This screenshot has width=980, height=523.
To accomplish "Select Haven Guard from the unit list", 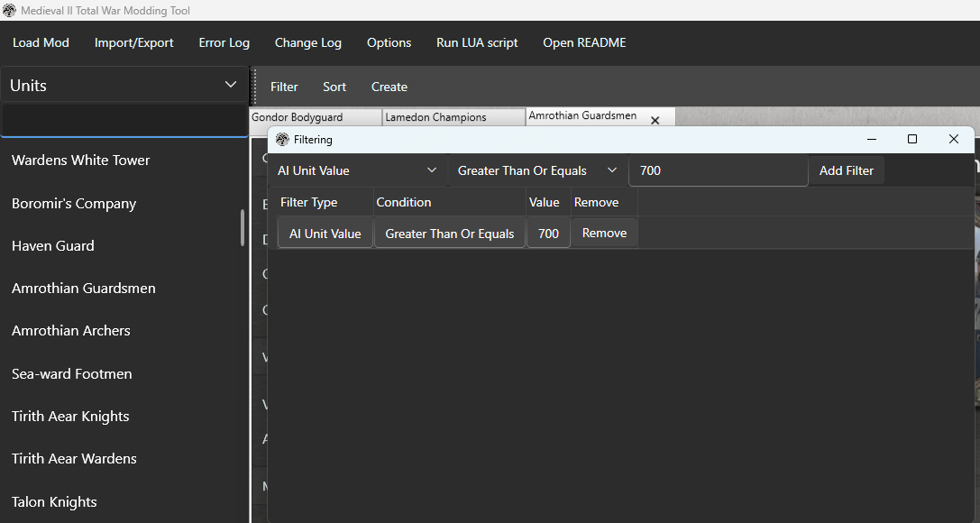I will 51,245.
